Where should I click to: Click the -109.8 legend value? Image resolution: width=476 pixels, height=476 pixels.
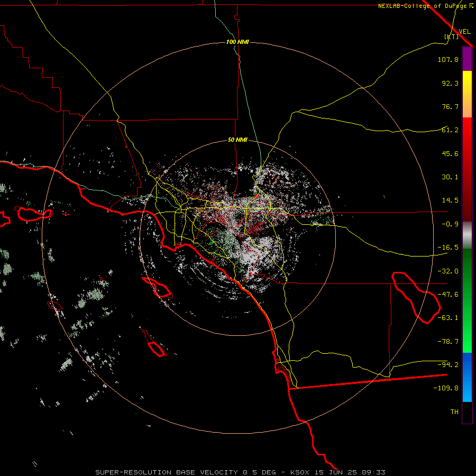(446, 388)
